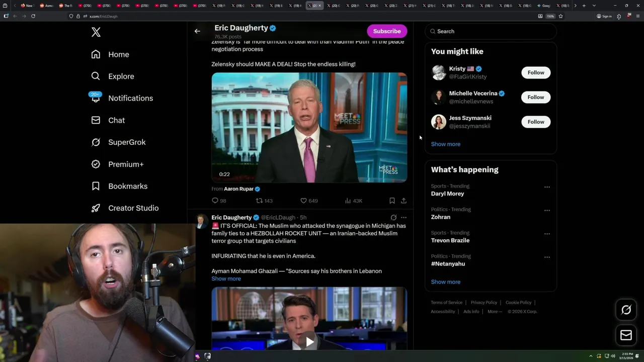Open more options for Daryl Morey trend

point(547,187)
